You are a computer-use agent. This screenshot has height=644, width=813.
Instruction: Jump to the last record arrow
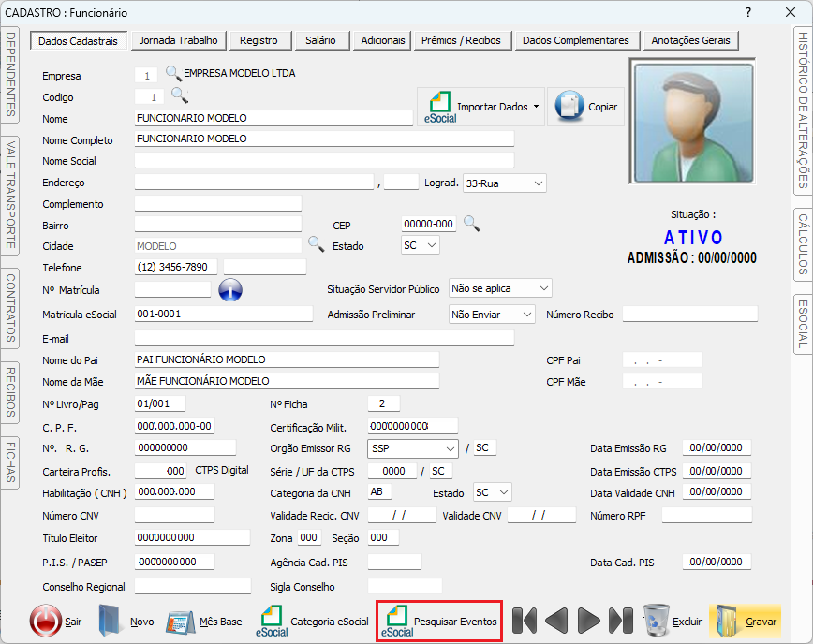click(620, 621)
